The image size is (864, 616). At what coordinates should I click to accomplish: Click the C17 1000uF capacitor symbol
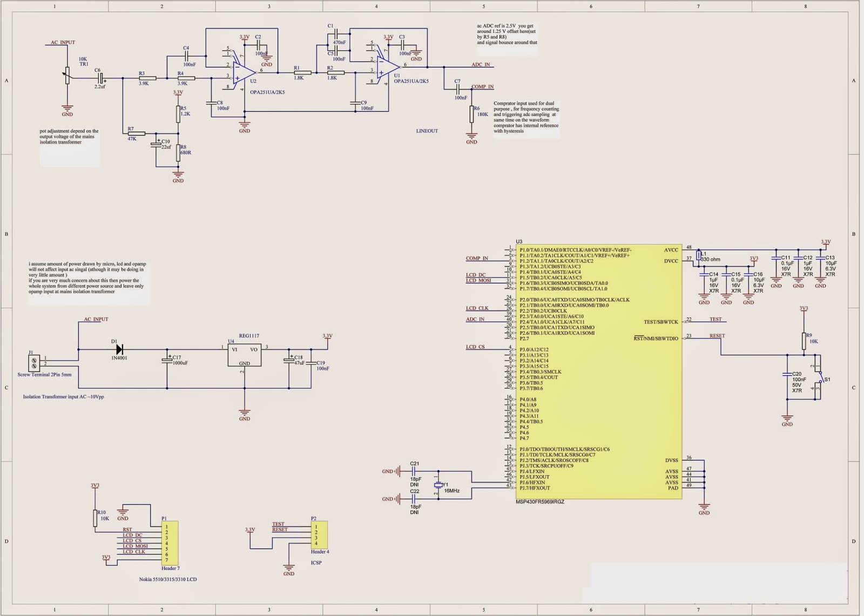(x=167, y=360)
